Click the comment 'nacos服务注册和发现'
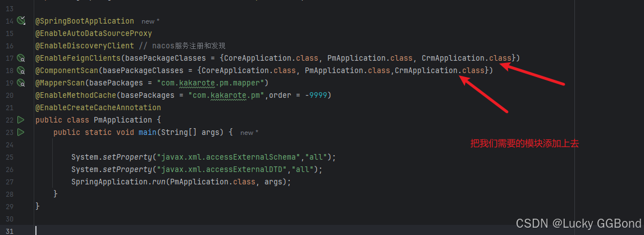 pos(189,46)
